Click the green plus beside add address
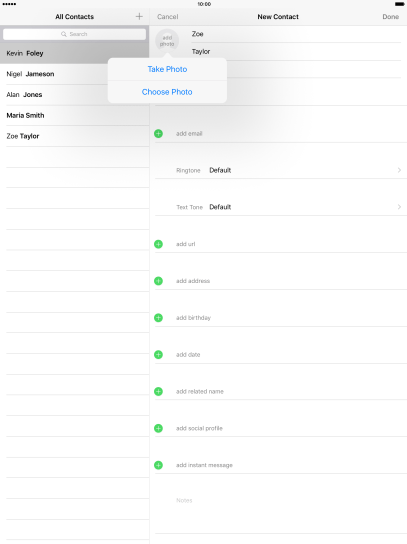The height and width of the screenshot is (544, 407). (x=158, y=281)
